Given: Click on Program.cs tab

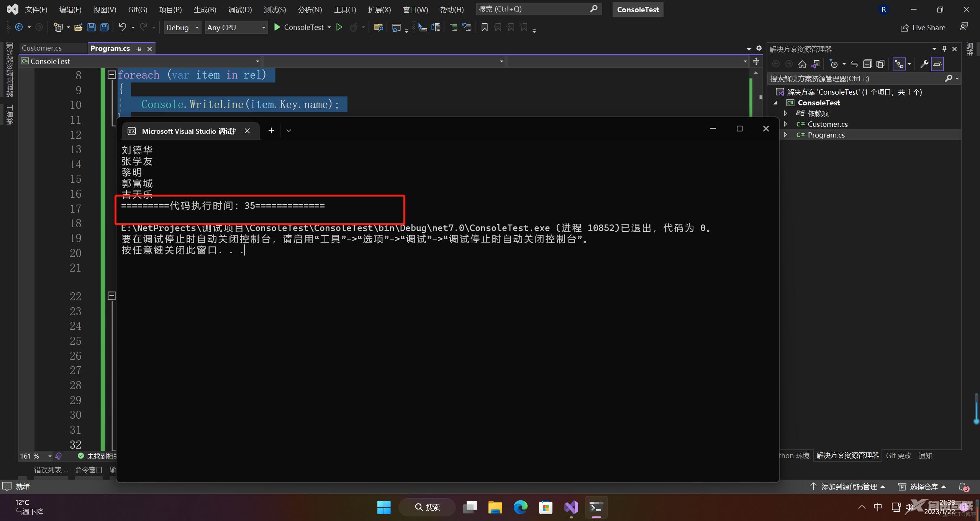Looking at the screenshot, I should [110, 47].
